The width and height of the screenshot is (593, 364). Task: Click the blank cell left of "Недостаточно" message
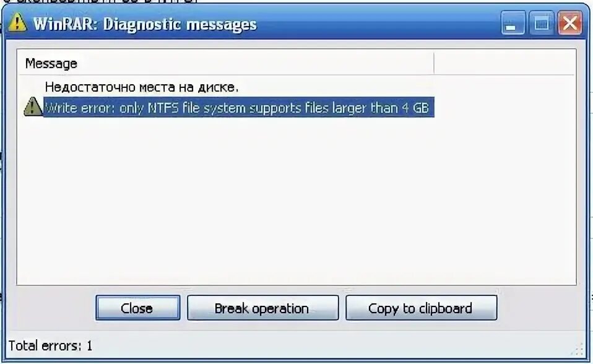coord(32,87)
